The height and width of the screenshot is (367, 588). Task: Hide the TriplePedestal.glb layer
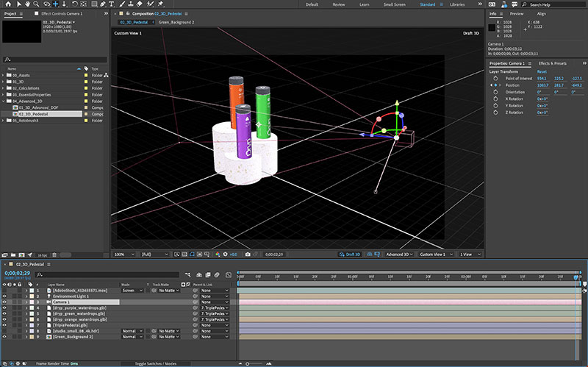pos(4,325)
